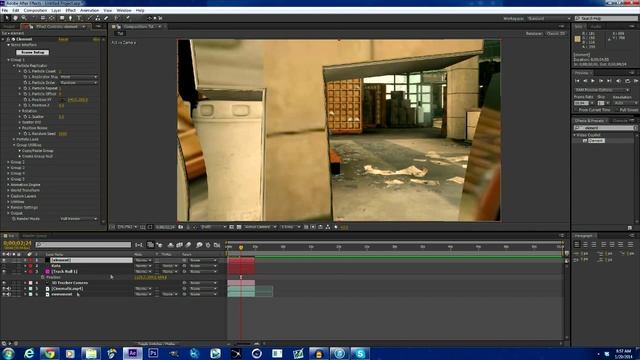The height and width of the screenshot is (360, 640).
Task: Expand the Animation Engine section
Action: [x=8, y=185]
